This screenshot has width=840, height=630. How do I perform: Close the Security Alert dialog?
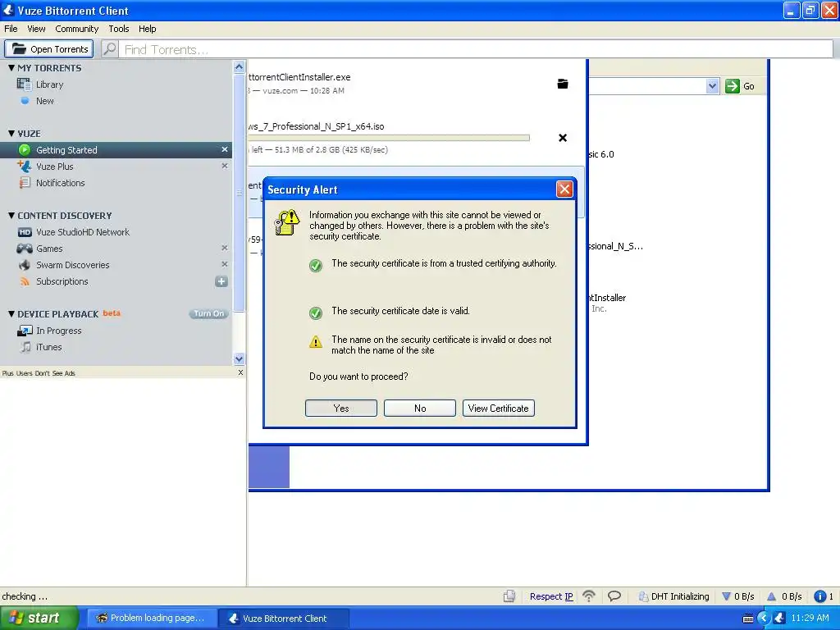(564, 189)
